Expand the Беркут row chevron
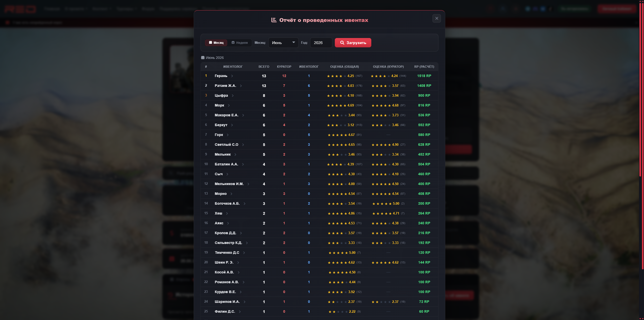 pyautogui.click(x=232, y=125)
